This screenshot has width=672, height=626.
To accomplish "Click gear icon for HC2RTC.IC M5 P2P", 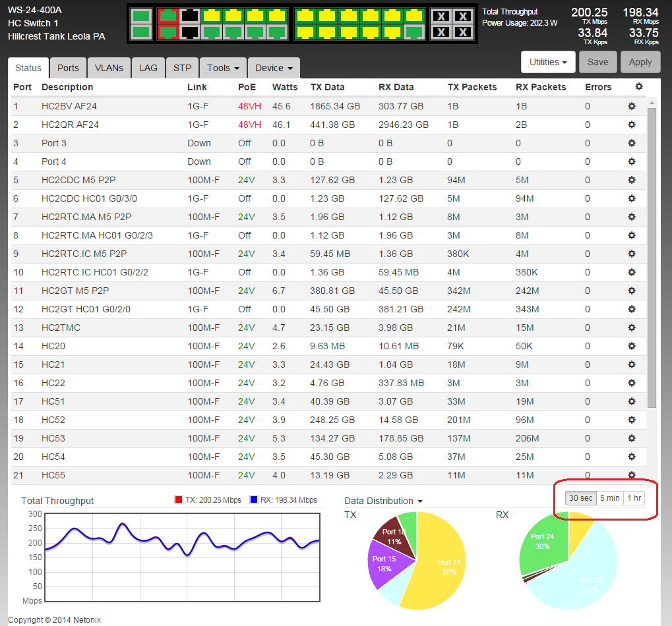I will coord(632,253).
